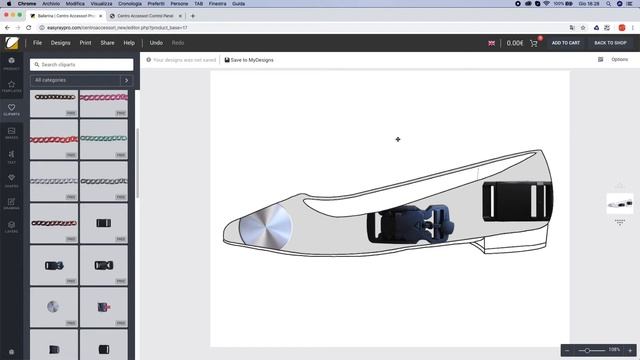Image resolution: width=640 pixels, height=360 pixels.
Task: Open the File menu
Action: 37,43
